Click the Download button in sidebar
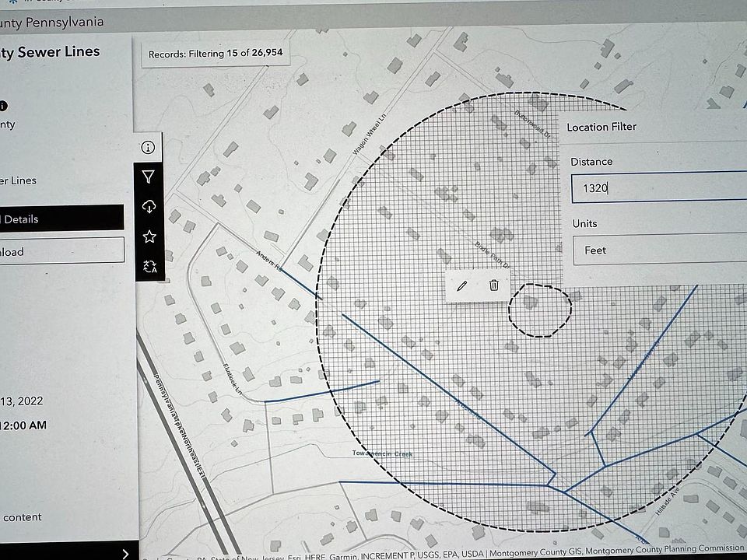Image resolution: width=747 pixels, height=560 pixels. 61,251
